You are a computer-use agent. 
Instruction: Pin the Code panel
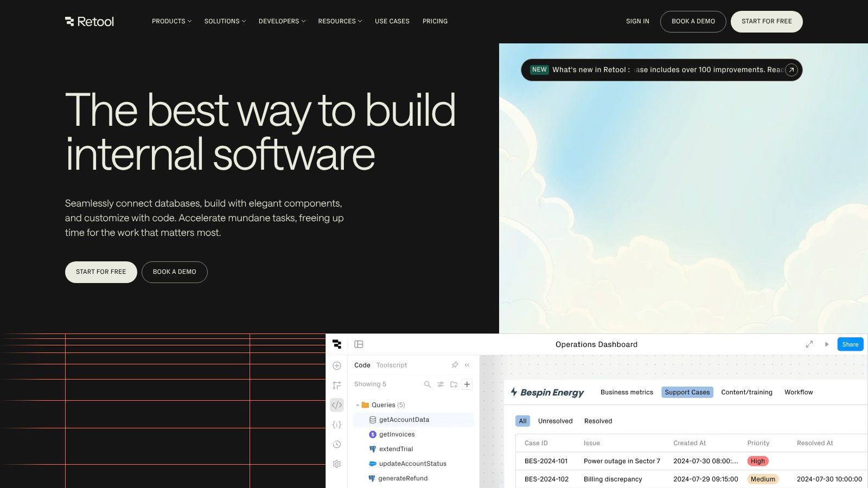click(455, 365)
